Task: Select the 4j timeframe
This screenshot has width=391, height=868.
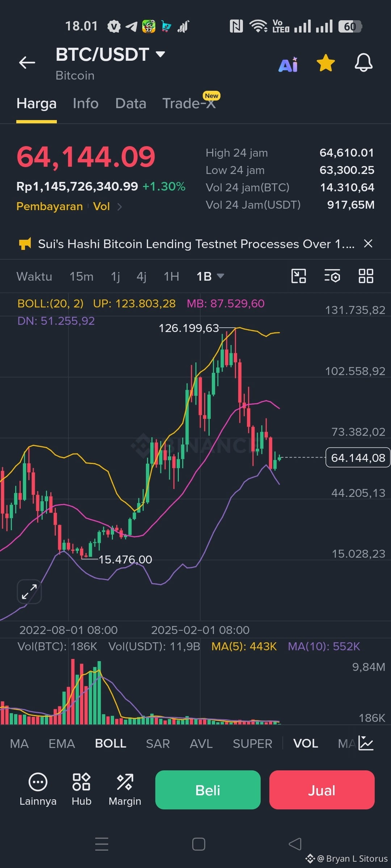Action: tap(142, 276)
